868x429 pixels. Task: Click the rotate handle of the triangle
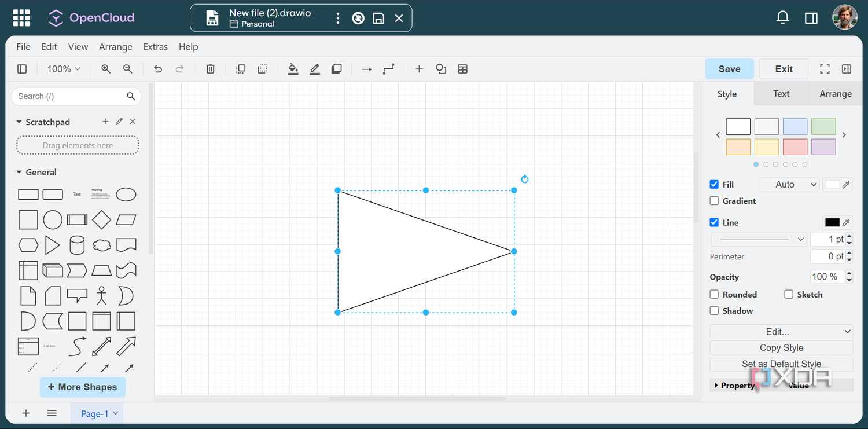(x=525, y=179)
